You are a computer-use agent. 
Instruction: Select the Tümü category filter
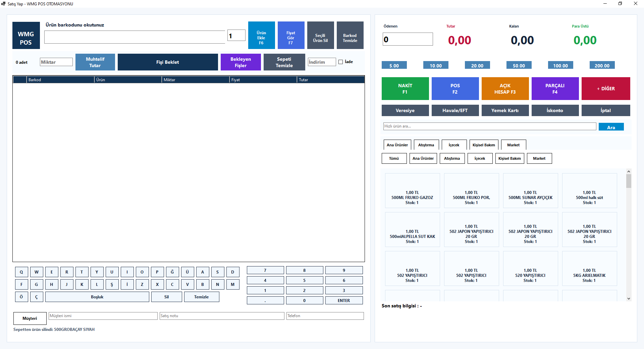tap(394, 158)
